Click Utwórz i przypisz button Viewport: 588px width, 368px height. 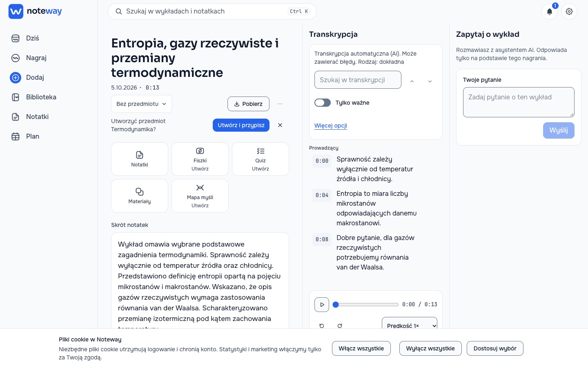tap(241, 125)
